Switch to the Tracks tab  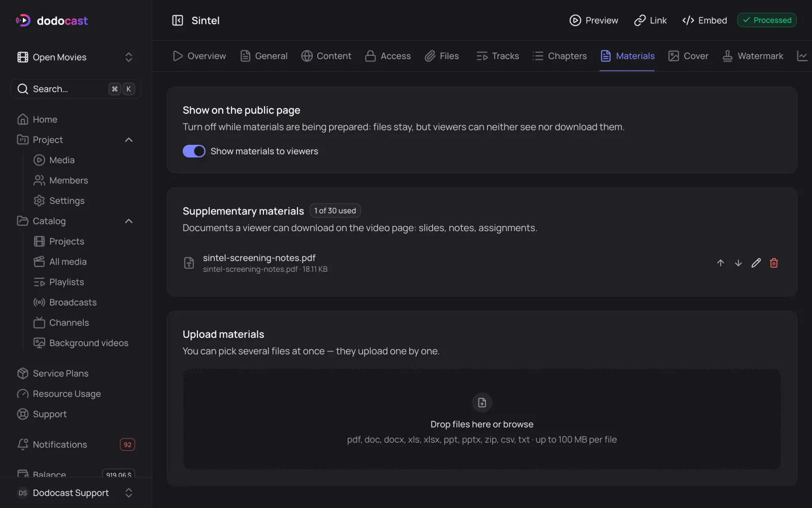497,56
